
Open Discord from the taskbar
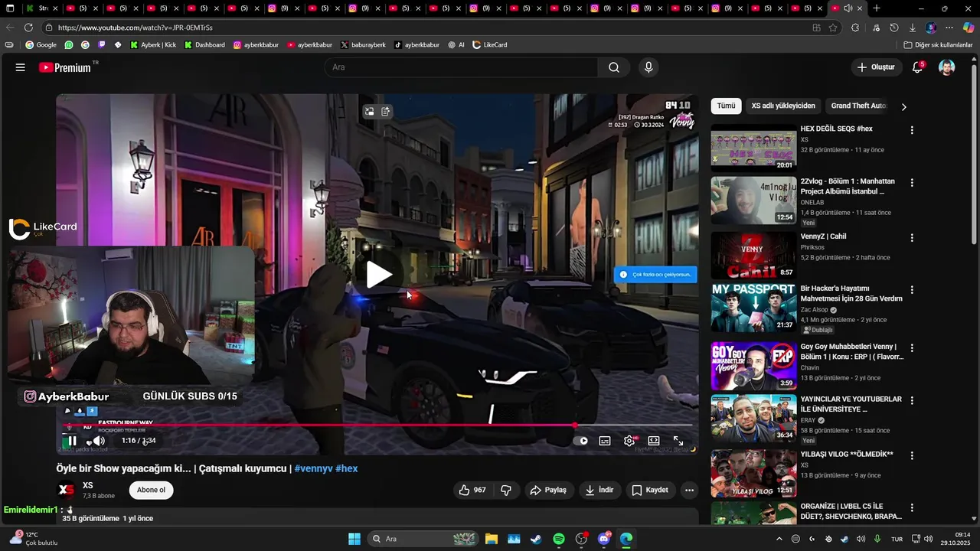point(604,539)
